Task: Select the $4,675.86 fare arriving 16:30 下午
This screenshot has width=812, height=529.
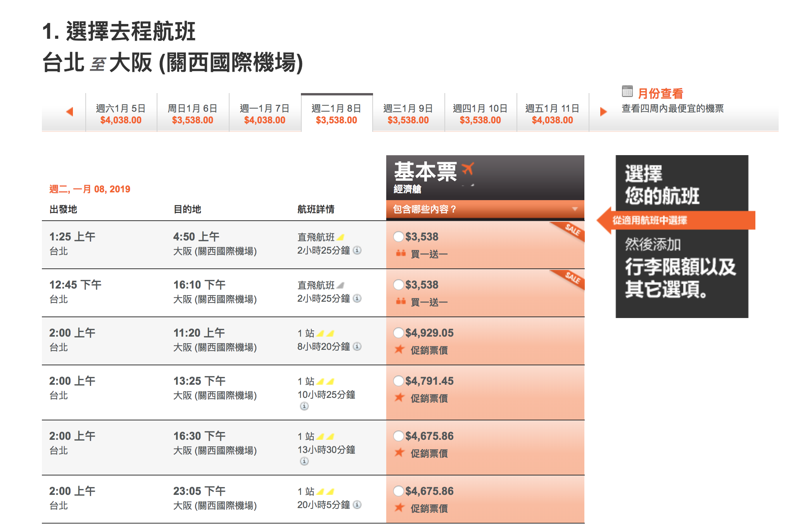Action: pos(398,436)
